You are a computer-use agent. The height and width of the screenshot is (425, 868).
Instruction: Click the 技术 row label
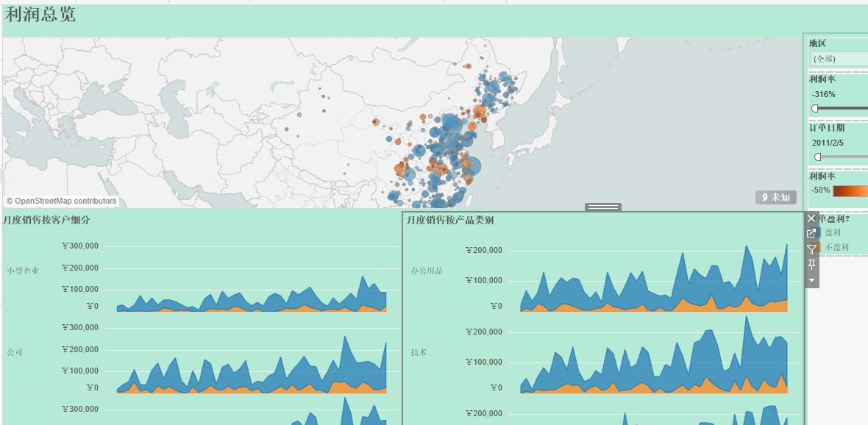point(419,352)
